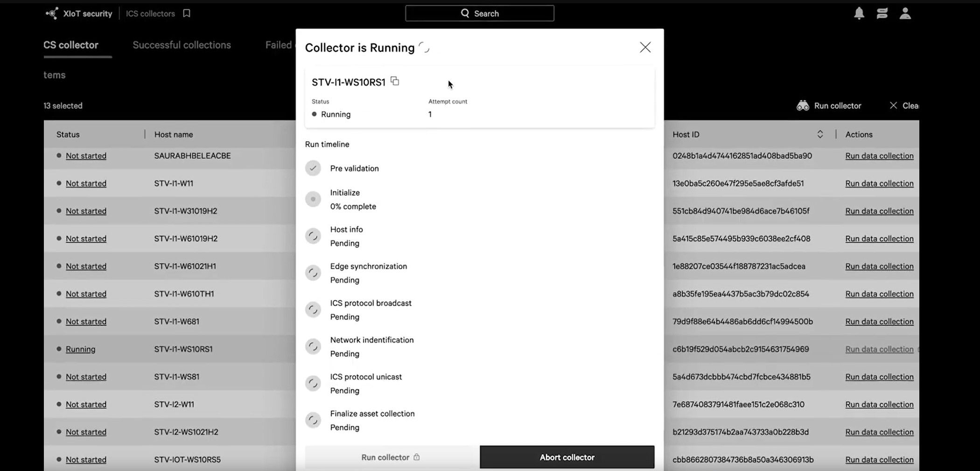This screenshot has width=980, height=471.
Task: Run data collection for host 7e6874083791481faee151c2e068c310
Action: tap(879, 404)
